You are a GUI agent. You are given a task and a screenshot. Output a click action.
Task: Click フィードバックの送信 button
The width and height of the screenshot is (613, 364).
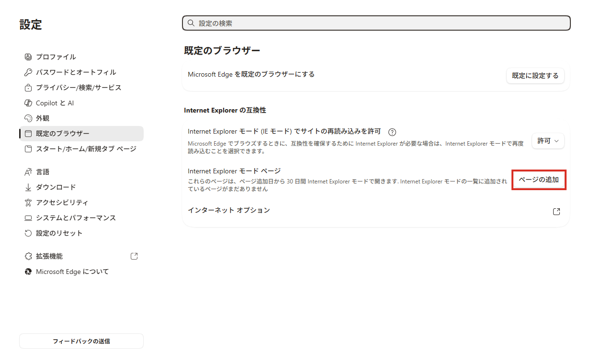coord(81,341)
